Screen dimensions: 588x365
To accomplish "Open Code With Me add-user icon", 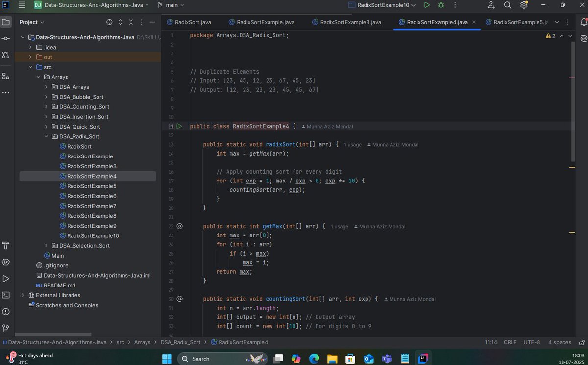I will (491, 5).
